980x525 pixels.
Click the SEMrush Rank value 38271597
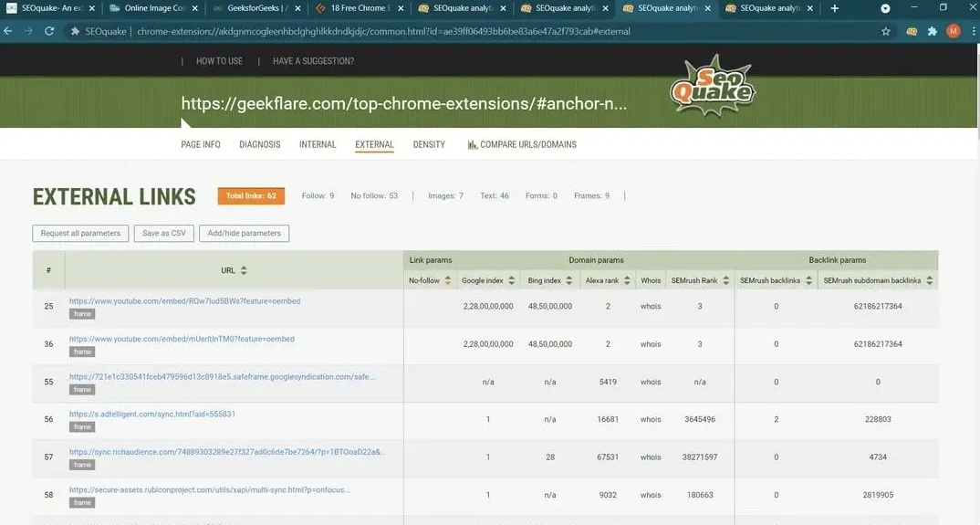pos(699,457)
